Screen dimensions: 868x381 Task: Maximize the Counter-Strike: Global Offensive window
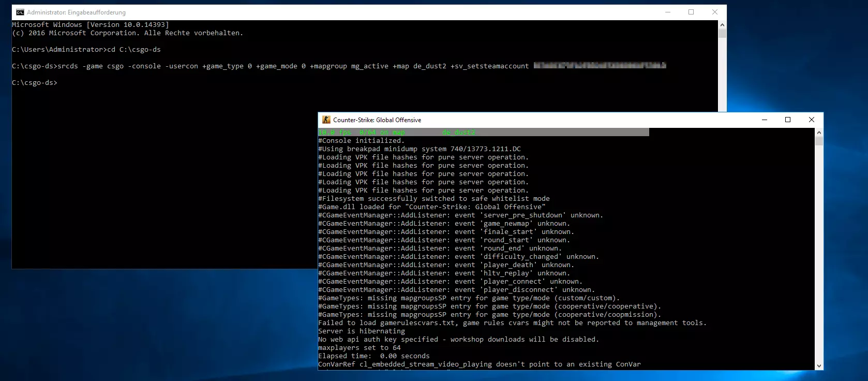click(788, 120)
